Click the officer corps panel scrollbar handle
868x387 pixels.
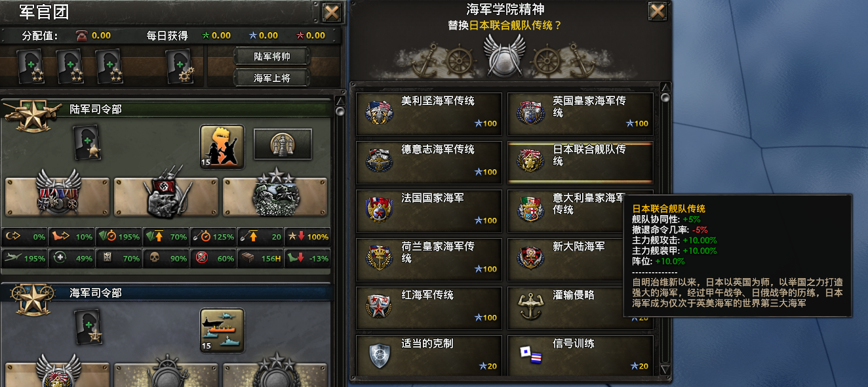(x=340, y=112)
